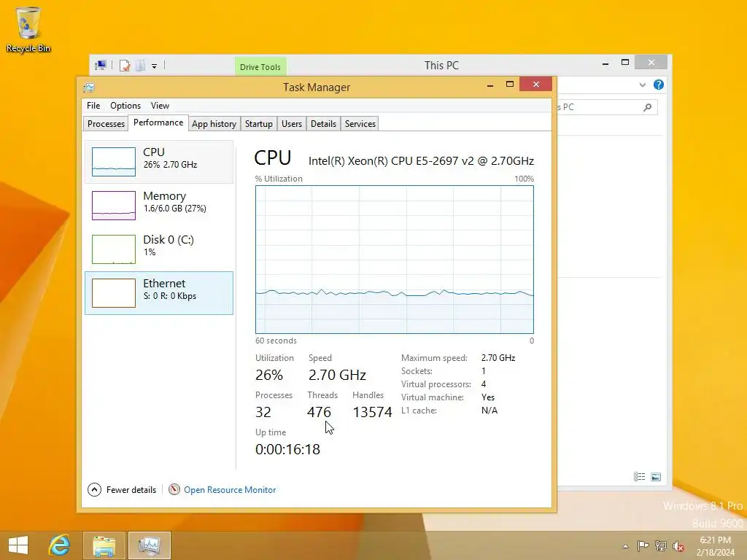The image size is (747, 560).
Task: Click the Properties icon in This PC toolbar
Action: (x=125, y=66)
